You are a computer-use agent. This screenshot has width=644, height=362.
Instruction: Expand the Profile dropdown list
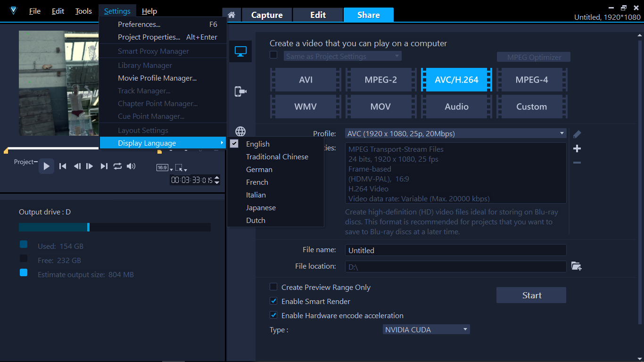(x=561, y=134)
